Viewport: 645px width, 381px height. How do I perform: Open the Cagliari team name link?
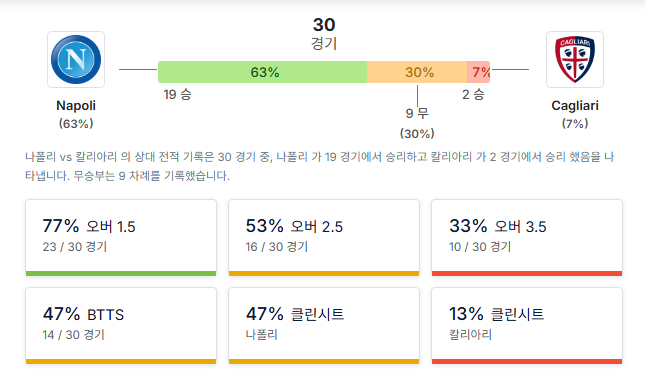[x=575, y=106]
